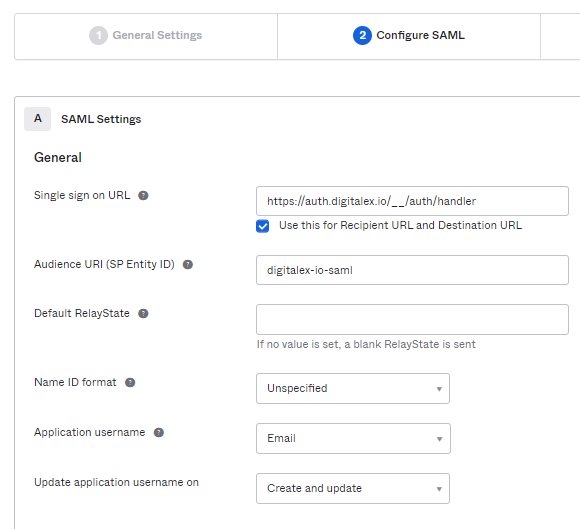The width and height of the screenshot is (580, 529).
Task: Uncheck Use this for Recipient URL checkbox
Action: tap(263, 226)
